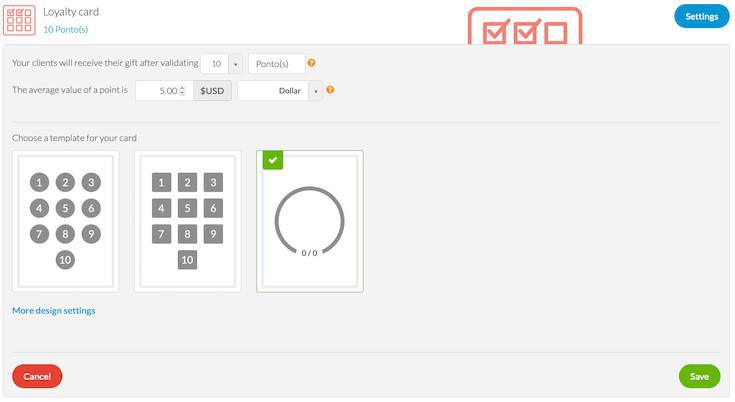The width and height of the screenshot is (735, 402).
Task: Choose the circular progress card template
Action: coord(310,221)
